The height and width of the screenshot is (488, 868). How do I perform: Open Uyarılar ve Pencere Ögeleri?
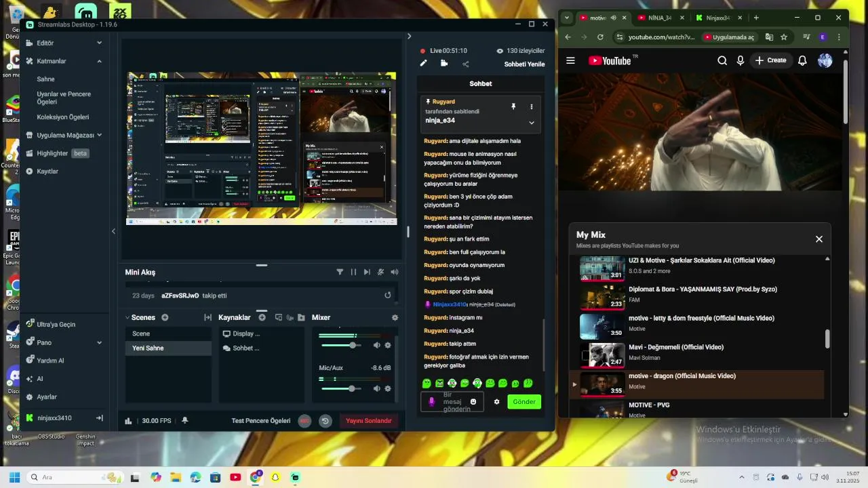(x=64, y=98)
